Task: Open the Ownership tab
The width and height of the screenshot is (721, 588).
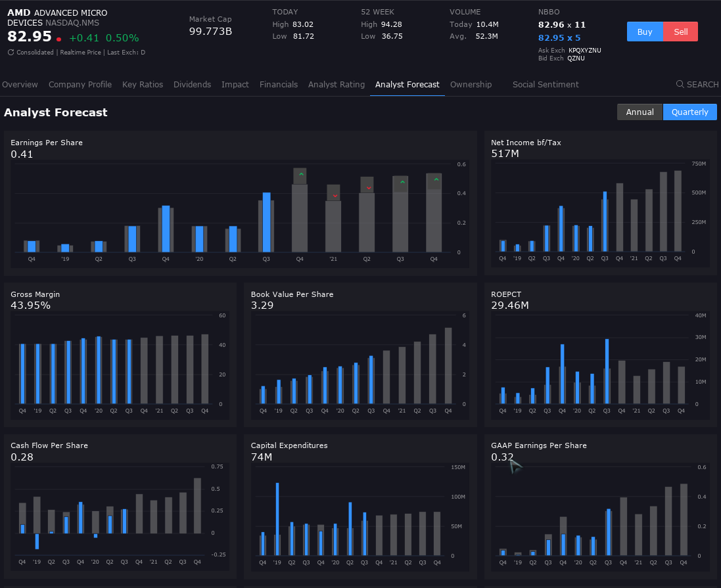Action: pyautogui.click(x=471, y=85)
